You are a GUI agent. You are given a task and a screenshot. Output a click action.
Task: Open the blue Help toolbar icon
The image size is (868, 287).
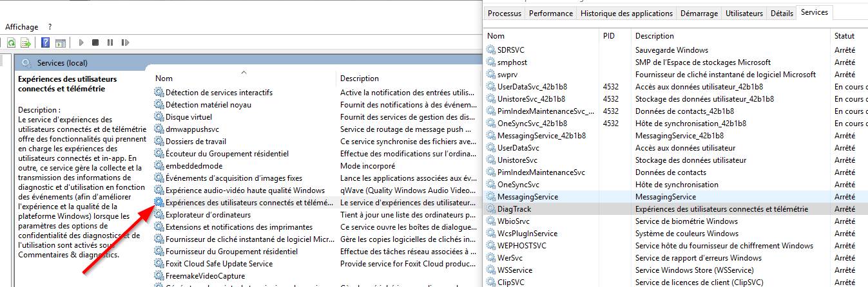(x=46, y=43)
